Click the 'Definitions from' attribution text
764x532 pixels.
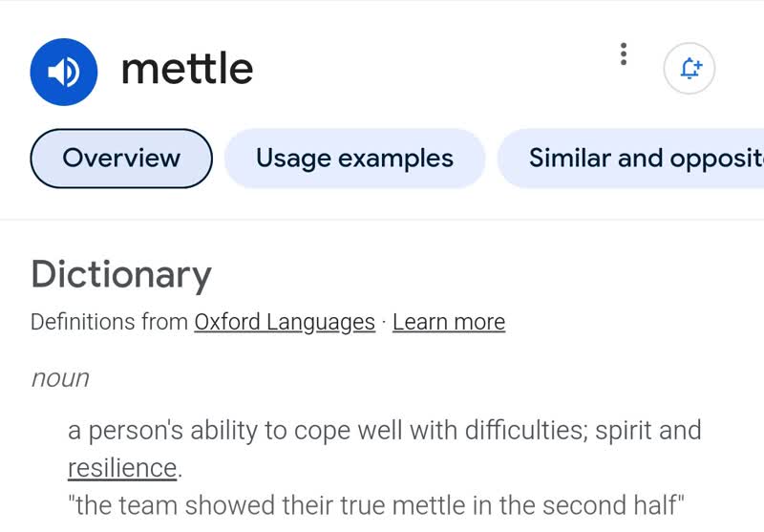click(x=109, y=322)
